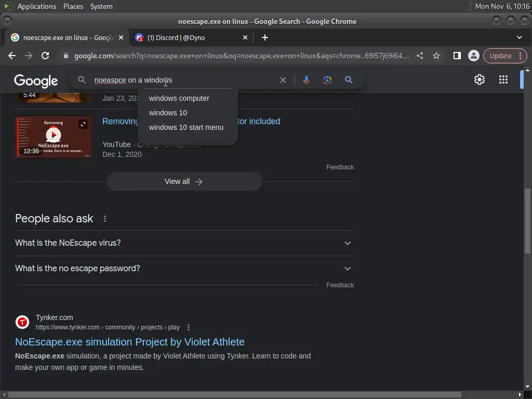Expand the video preview using the corner icon
532x399 pixels.
tap(83, 124)
